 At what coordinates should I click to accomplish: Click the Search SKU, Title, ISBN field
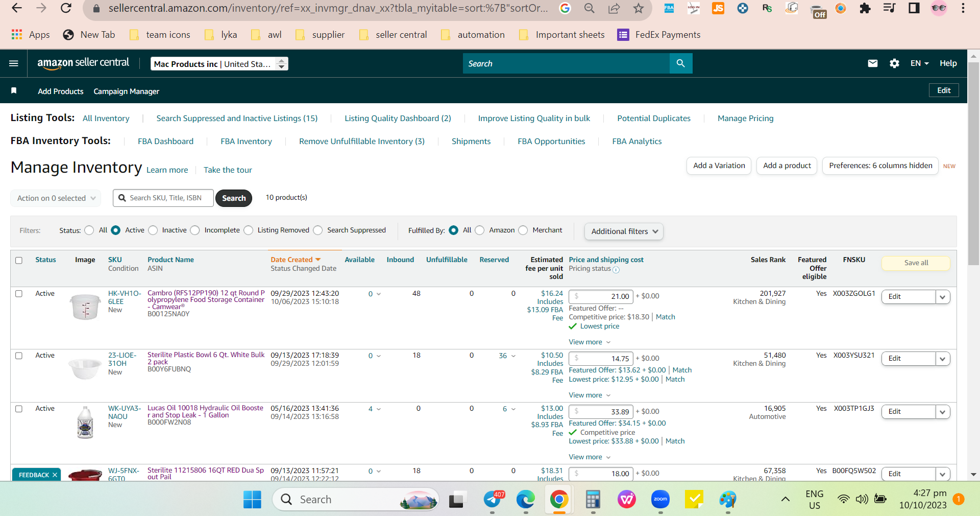tap(163, 198)
